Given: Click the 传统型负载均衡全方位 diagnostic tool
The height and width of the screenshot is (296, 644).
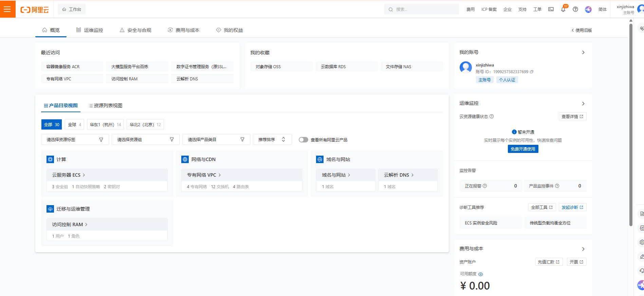Looking at the screenshot, I should click(x=555, y=223).
